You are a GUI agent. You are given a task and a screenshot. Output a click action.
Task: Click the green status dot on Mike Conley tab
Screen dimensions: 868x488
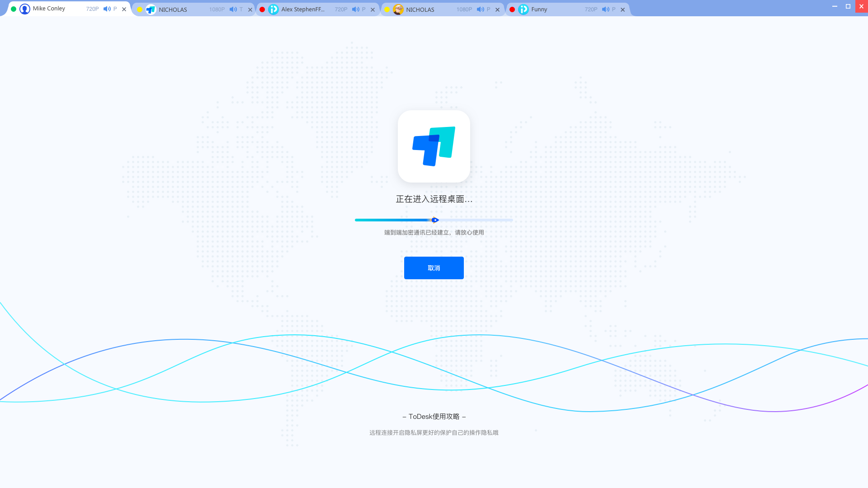click(x=14, y=8)
